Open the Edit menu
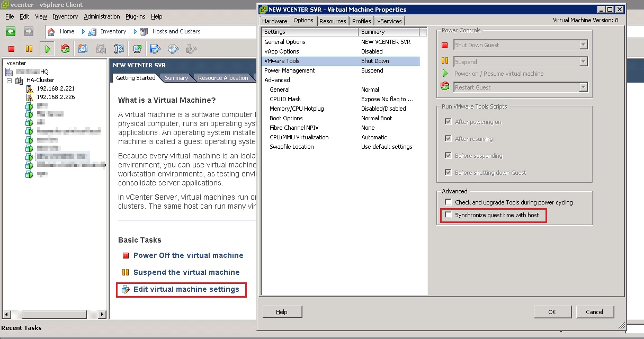Image resolution: width=644 pixels, height=339 pixels. click(25, 16)
